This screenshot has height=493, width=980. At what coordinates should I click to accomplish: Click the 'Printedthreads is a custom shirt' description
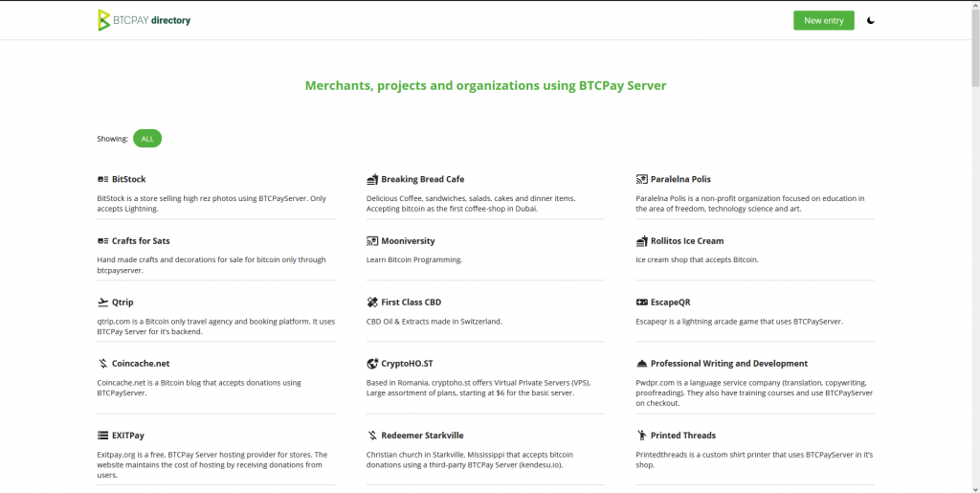[754, 459]
